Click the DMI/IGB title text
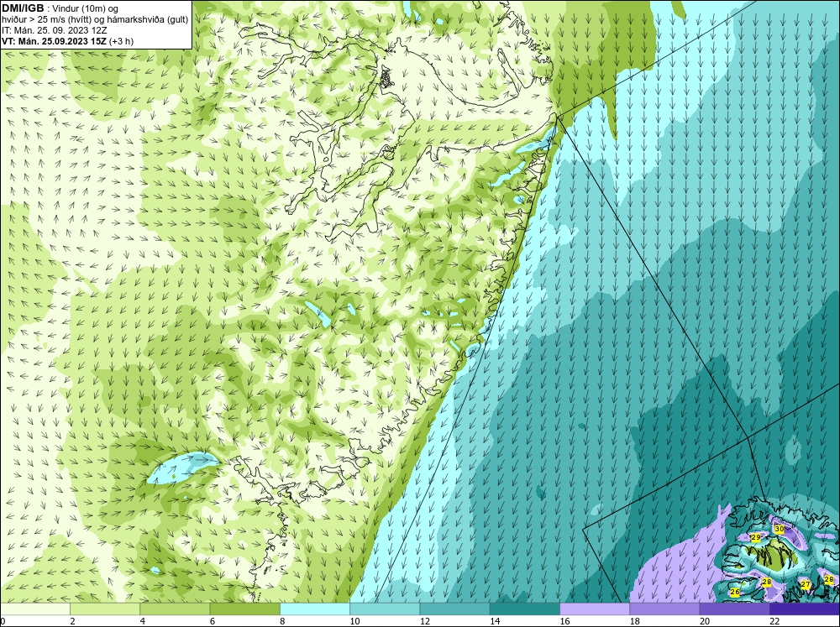 tap(23, 8)
